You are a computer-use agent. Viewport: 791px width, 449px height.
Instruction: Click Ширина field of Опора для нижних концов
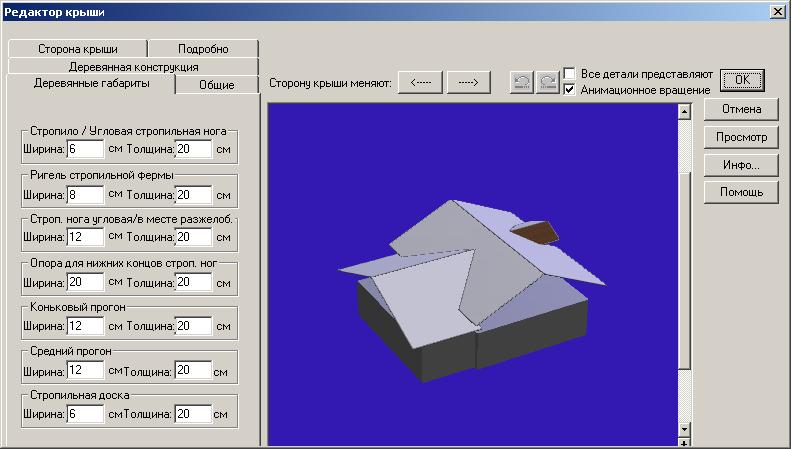(85, 282)
